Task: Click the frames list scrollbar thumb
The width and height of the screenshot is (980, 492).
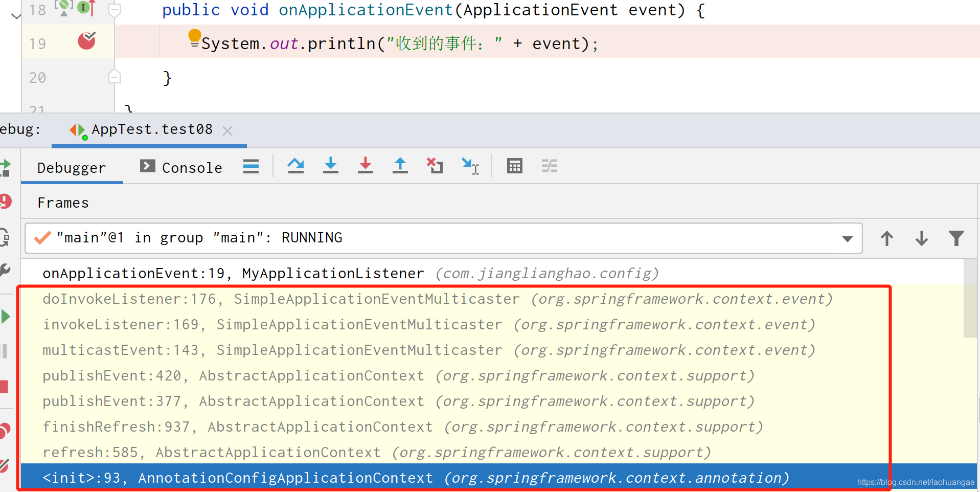Action: pos(970,299)
